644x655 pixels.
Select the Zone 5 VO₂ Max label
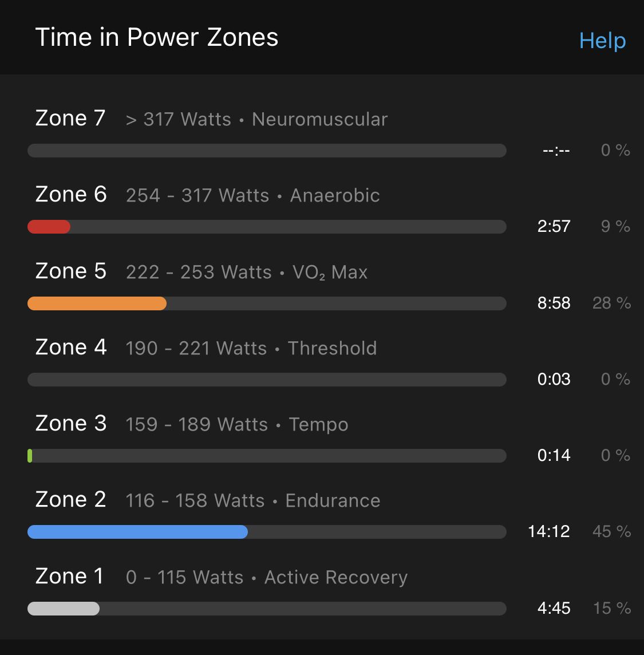[202, 271]
